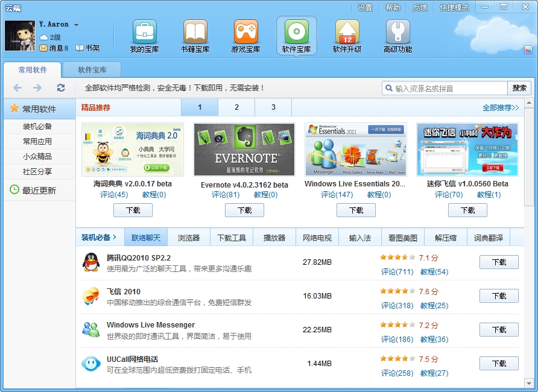538x392 pixels.
Task: Select recommendation page 2
Action: coord(236,107)
